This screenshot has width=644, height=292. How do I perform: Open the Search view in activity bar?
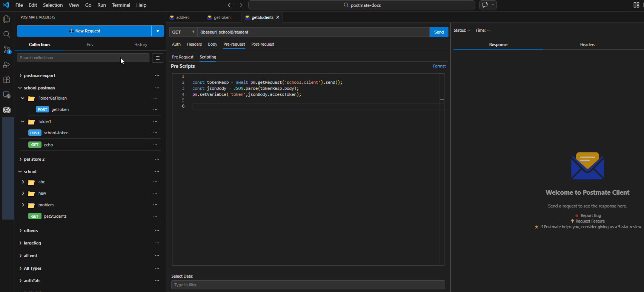click(x=7, y=34)
